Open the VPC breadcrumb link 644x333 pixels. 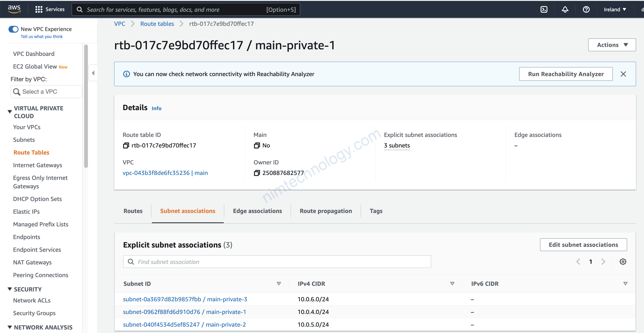click(x=119, y=24)
